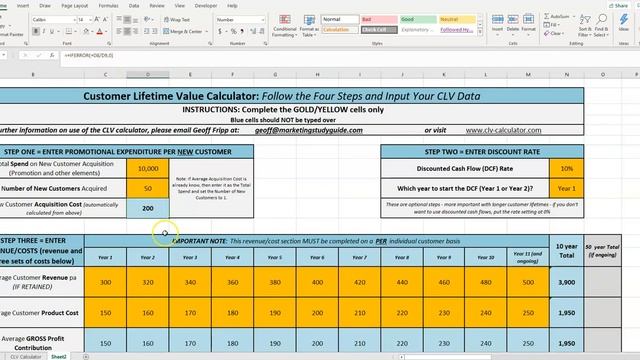Screen dimensions: 640x360
Task: Toggle Underline formatting button
Action: point(52,31)
